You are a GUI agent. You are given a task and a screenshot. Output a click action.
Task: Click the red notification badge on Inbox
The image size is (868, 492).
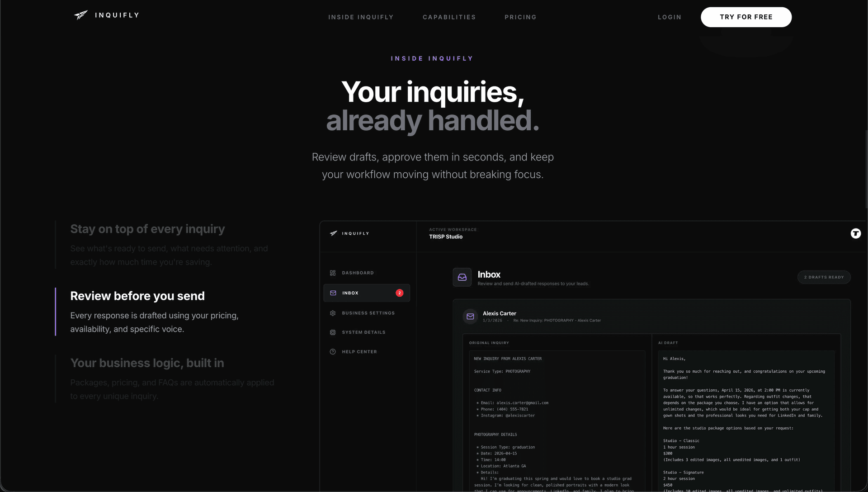pos(400,293)
